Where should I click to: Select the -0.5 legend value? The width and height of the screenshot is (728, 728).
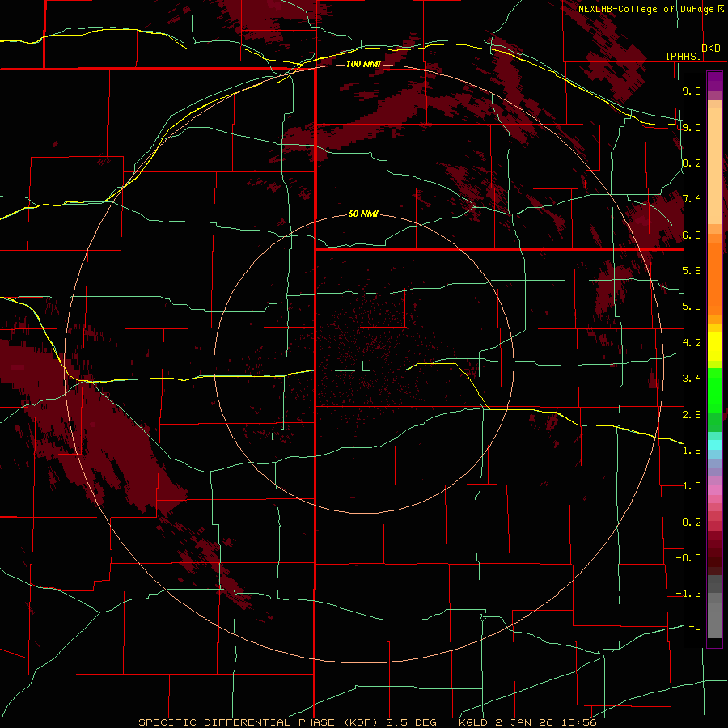pyautogui.click(x=688, y=557)
